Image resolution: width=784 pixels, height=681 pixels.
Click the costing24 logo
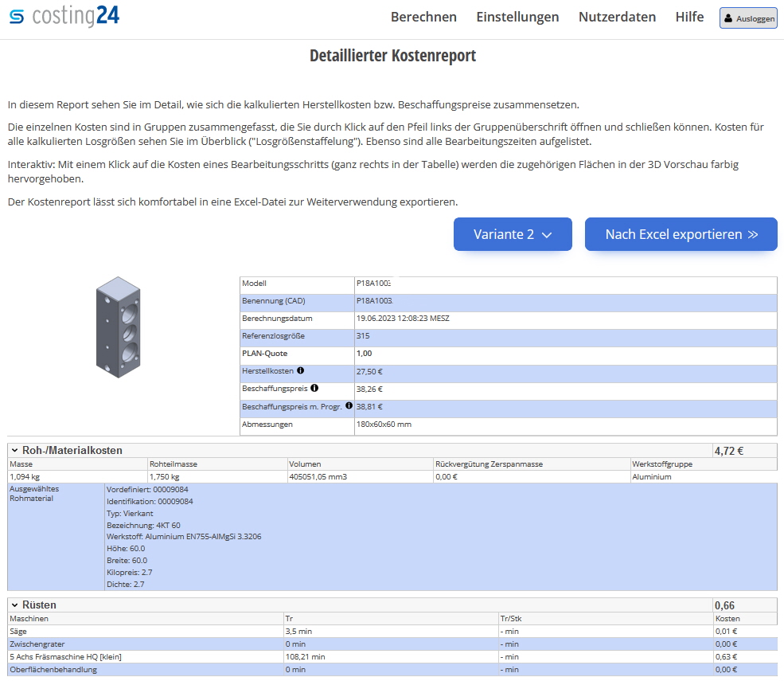[x=64, y=17]
